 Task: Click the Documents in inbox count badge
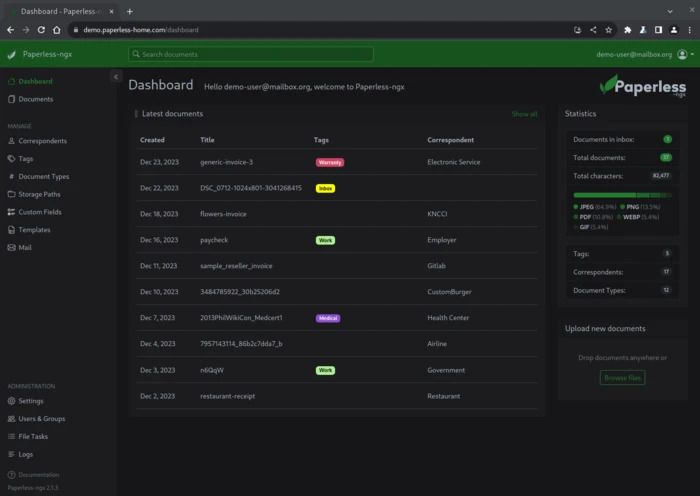point(667,139)
